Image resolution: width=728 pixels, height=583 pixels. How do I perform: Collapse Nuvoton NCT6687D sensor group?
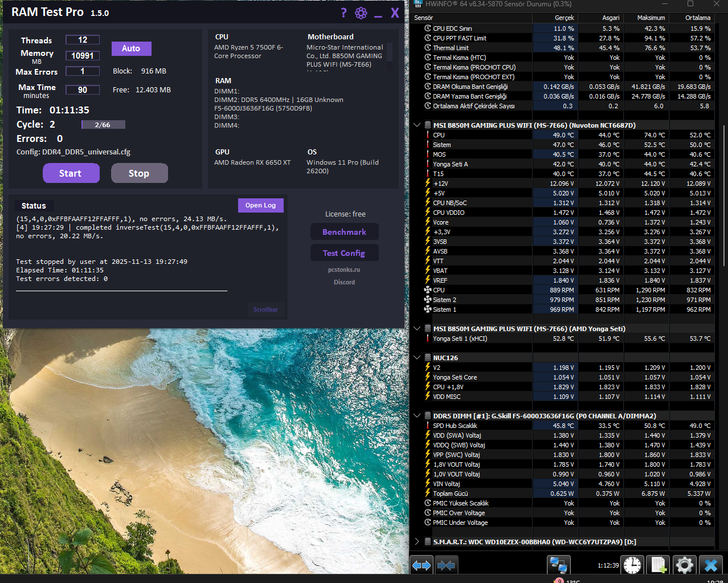click(x=417, y=125)
